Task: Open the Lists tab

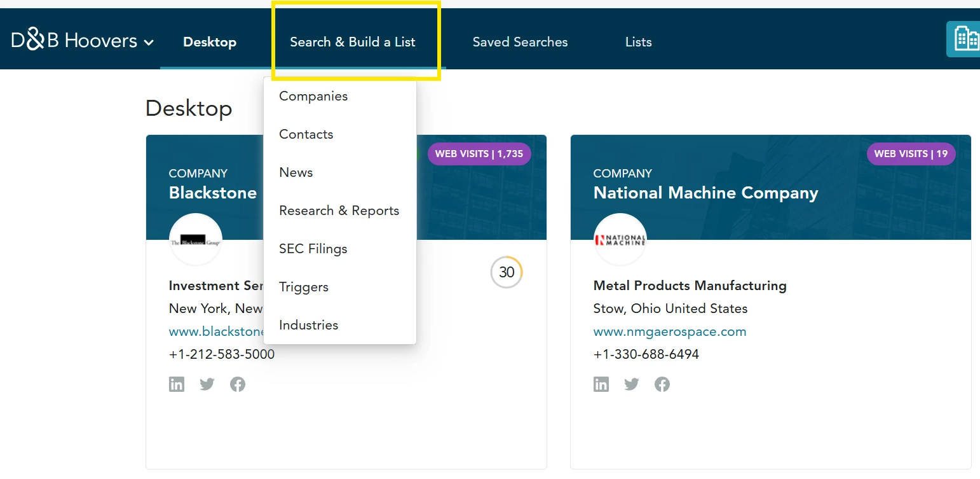Action: [x=639, y=42]
